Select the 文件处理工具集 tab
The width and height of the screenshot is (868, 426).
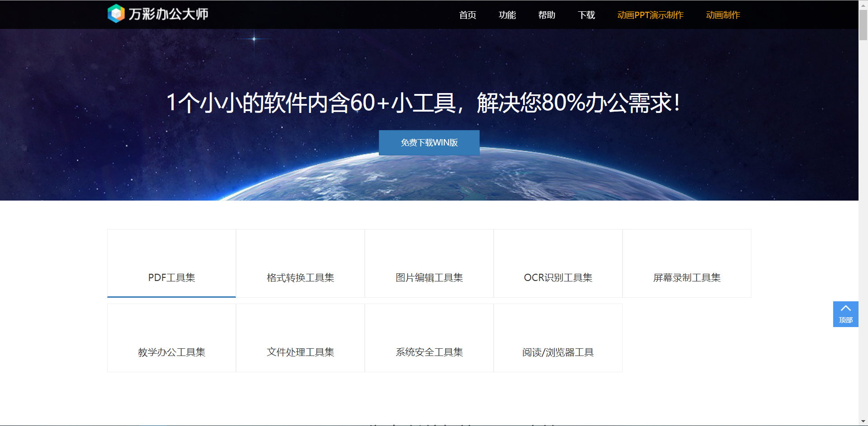[x=300, y=338]
